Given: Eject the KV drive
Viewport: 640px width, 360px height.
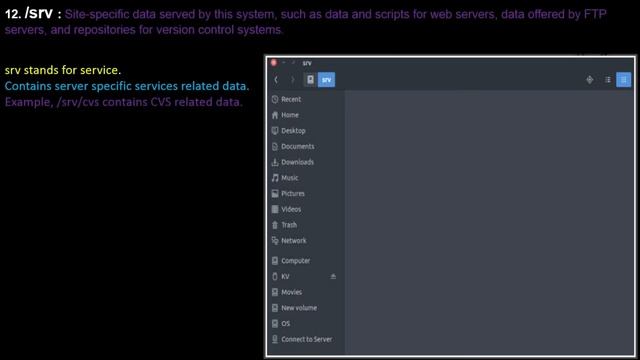Looking at the screenshot, I should [333, 276].
